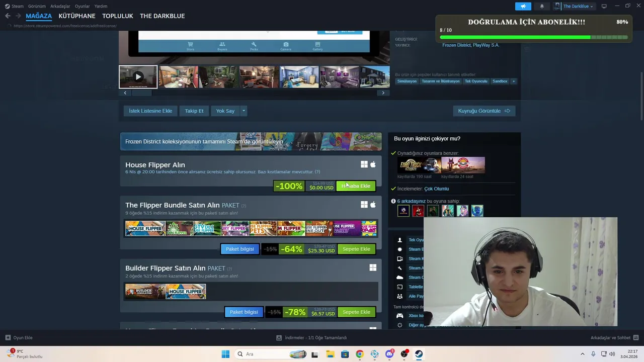Click the Takip Et button
The height and width of the screenshot is (362, 644).
[x=194, y=111]
